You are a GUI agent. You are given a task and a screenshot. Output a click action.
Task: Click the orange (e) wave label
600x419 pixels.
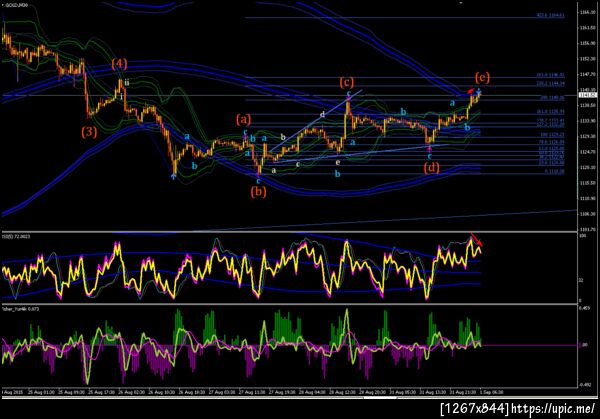pos(483,77)
